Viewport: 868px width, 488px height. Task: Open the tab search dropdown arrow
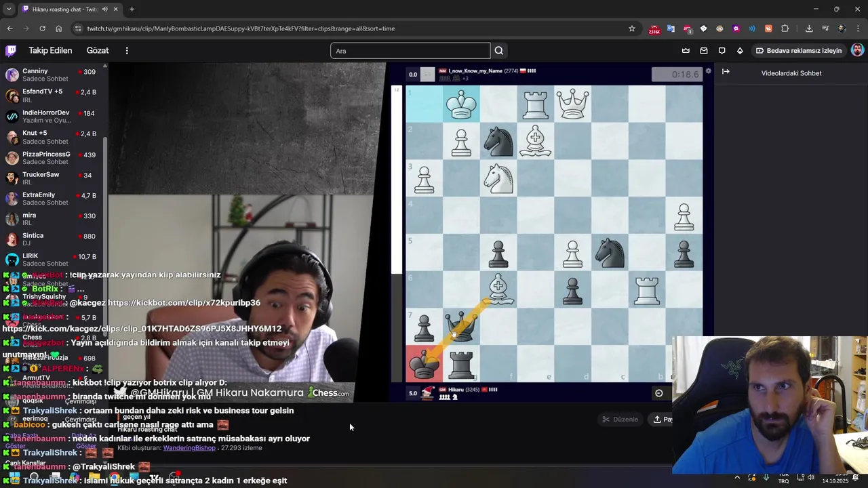click(8, 9)
